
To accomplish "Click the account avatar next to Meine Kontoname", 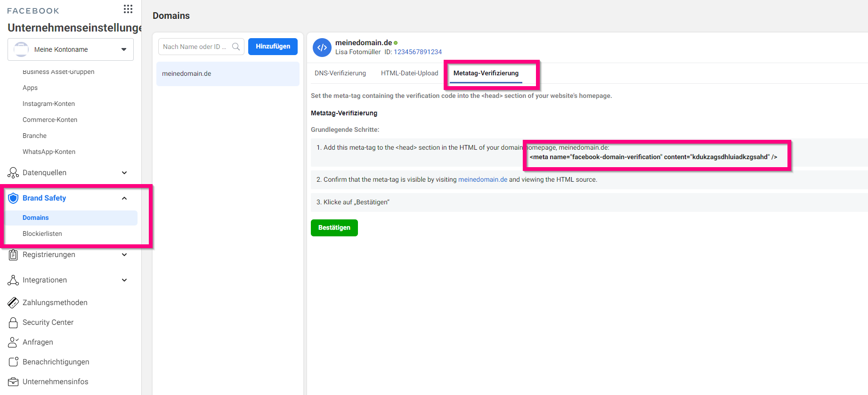I will 21,49.
